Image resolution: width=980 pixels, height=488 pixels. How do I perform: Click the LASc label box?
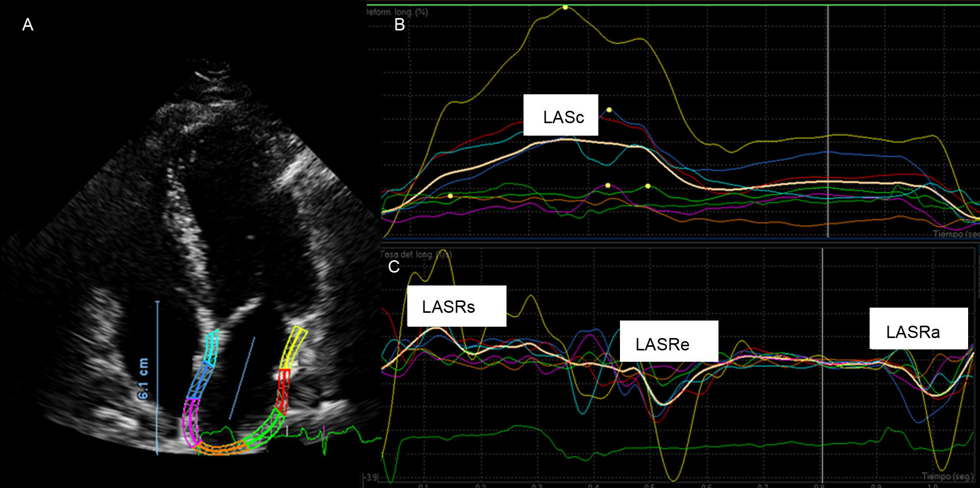[561, 115]
